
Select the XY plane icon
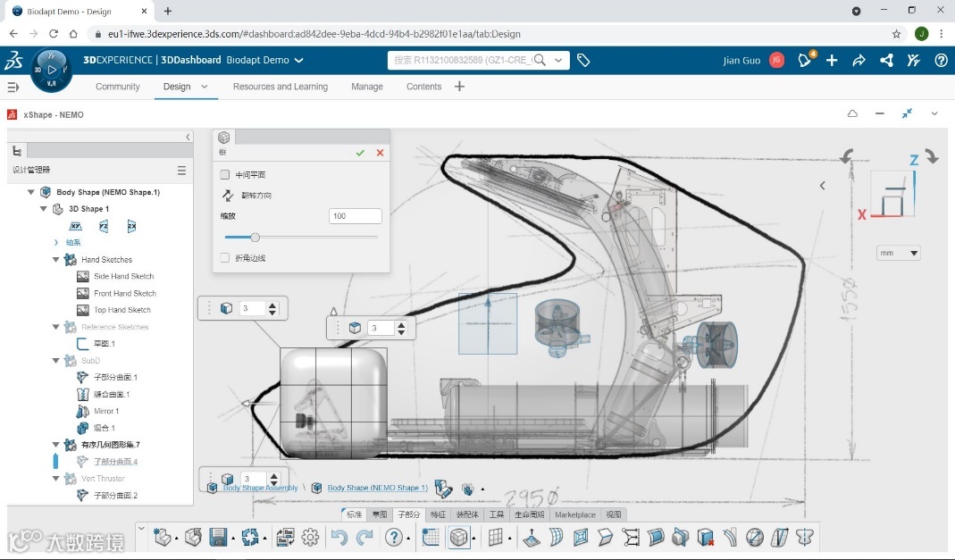(76, 227)
